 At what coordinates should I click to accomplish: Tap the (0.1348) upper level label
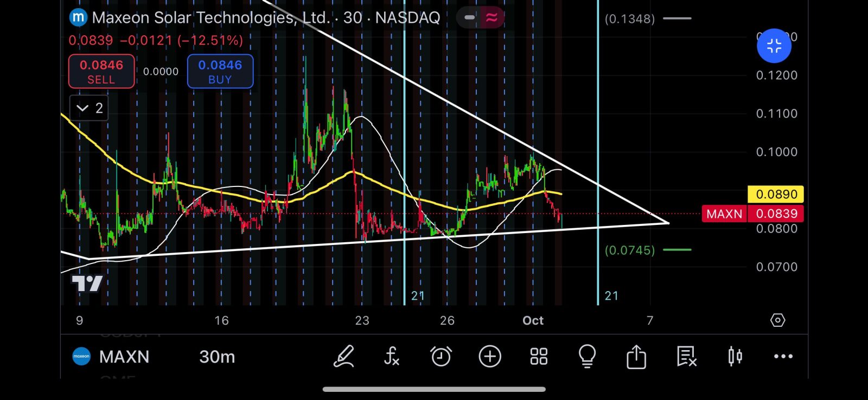tap(630, 18)
